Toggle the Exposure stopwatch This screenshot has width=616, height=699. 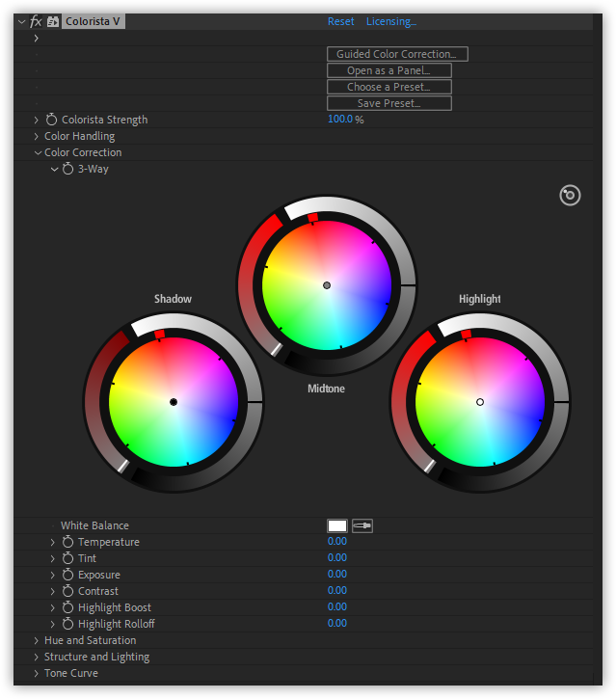pyautogui.click(x=67, y=575)
